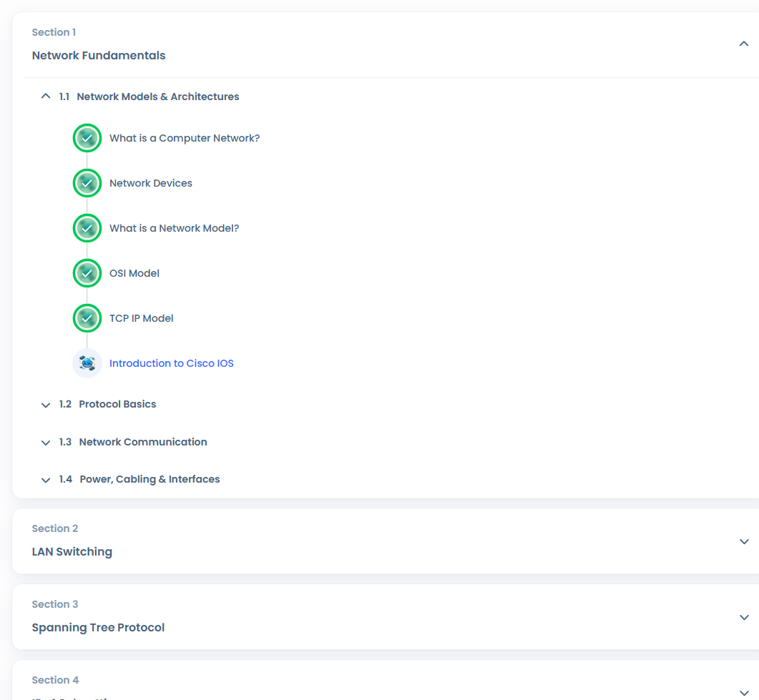Click the TCP IP Model checkmark icon
Image resolution: width=759 pixels, height=700 pixels.
(x=87, y=318)
